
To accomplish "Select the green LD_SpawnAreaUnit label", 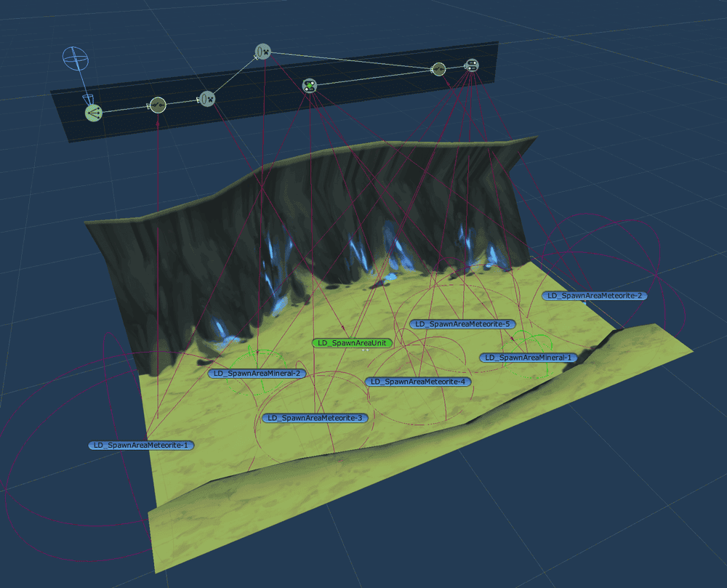I will (x=352, y=343).
